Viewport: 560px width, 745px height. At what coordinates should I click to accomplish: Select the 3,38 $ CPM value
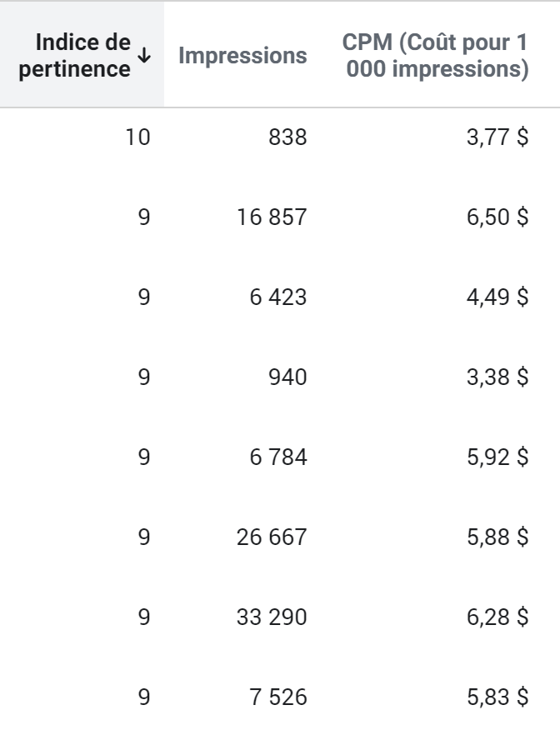pyautogui.click(x=497, y=377)
